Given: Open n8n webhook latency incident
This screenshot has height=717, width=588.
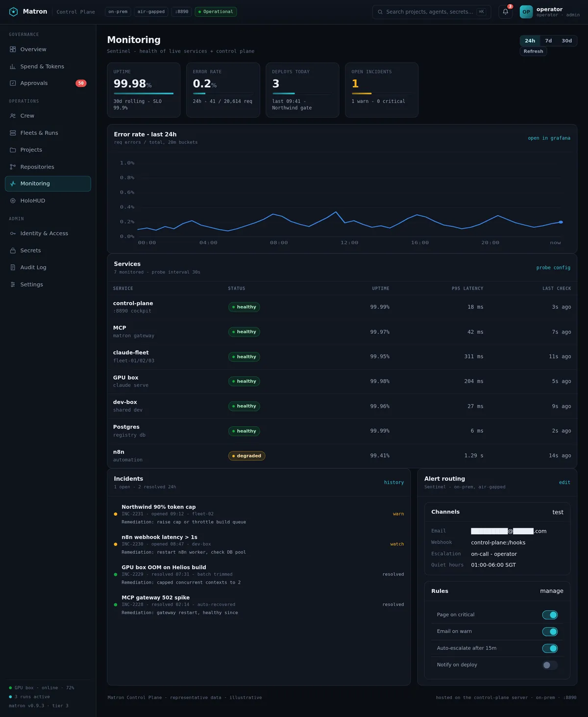Looking at the screenshot, I should (259, 544).
